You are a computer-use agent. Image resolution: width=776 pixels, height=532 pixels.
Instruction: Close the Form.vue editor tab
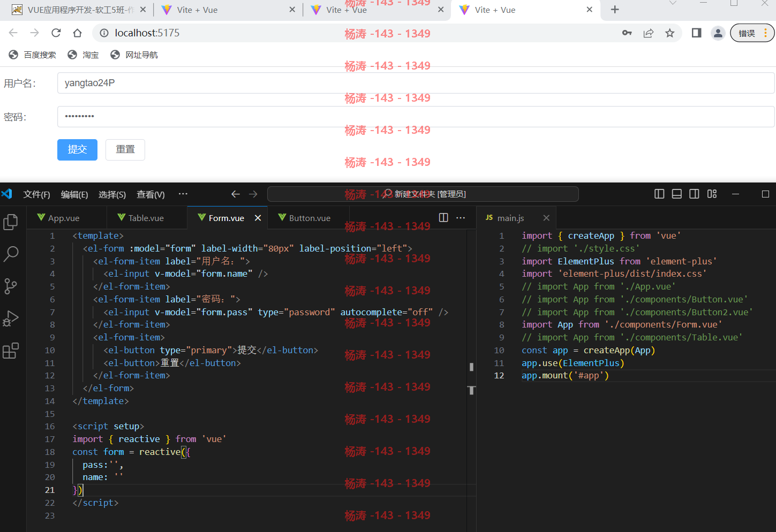pos(258,218)
